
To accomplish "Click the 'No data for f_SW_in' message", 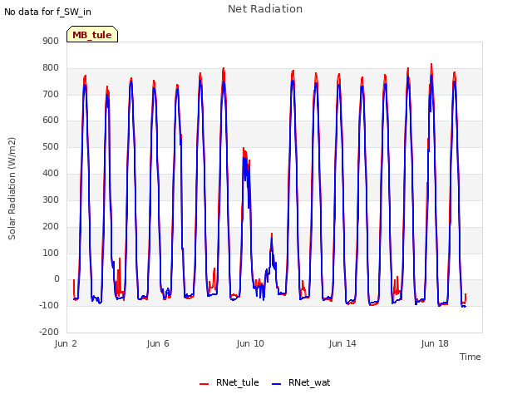I will [47, 12].
